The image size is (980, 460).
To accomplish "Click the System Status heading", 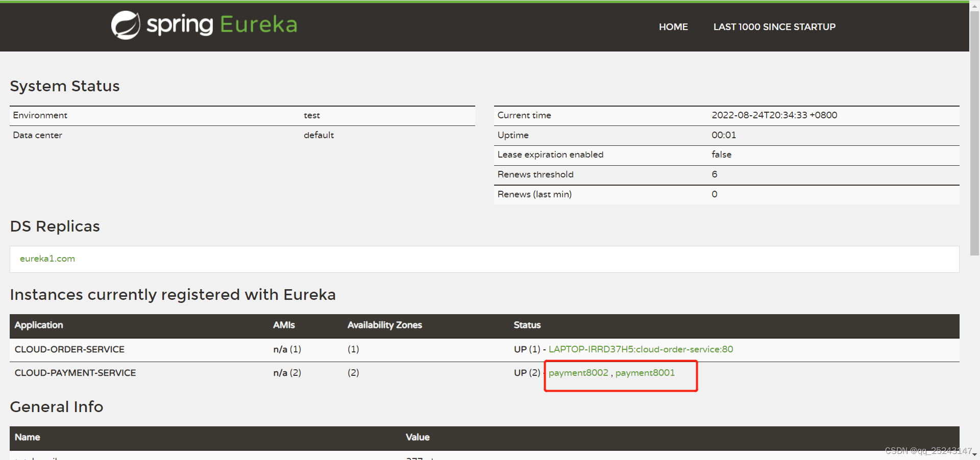I will click(x=65, y=86).
